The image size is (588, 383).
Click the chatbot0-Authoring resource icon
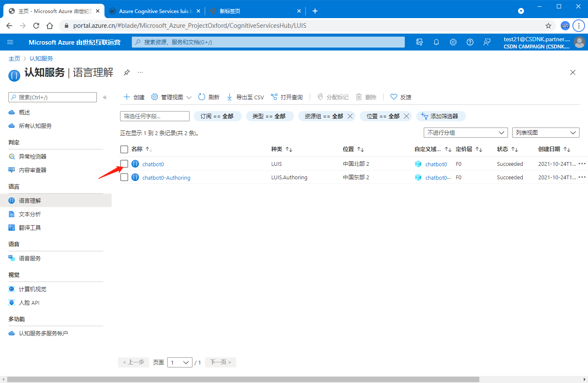coord(135,177)
